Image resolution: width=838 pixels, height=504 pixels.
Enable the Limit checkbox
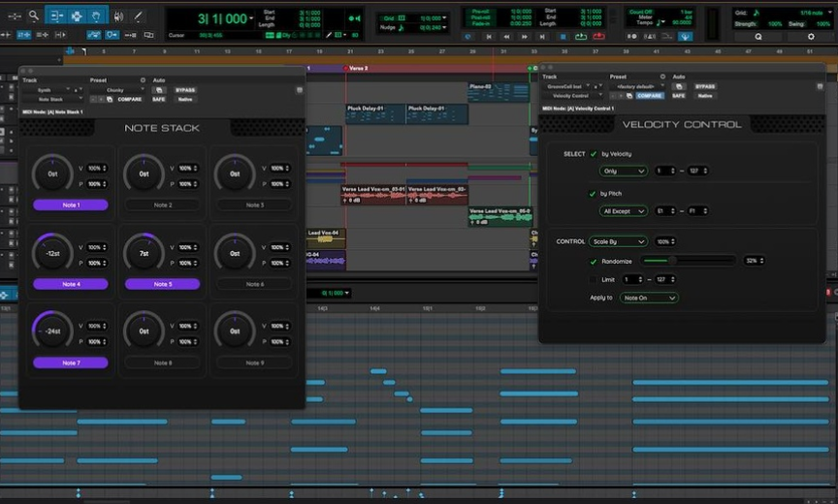[594, 279]
